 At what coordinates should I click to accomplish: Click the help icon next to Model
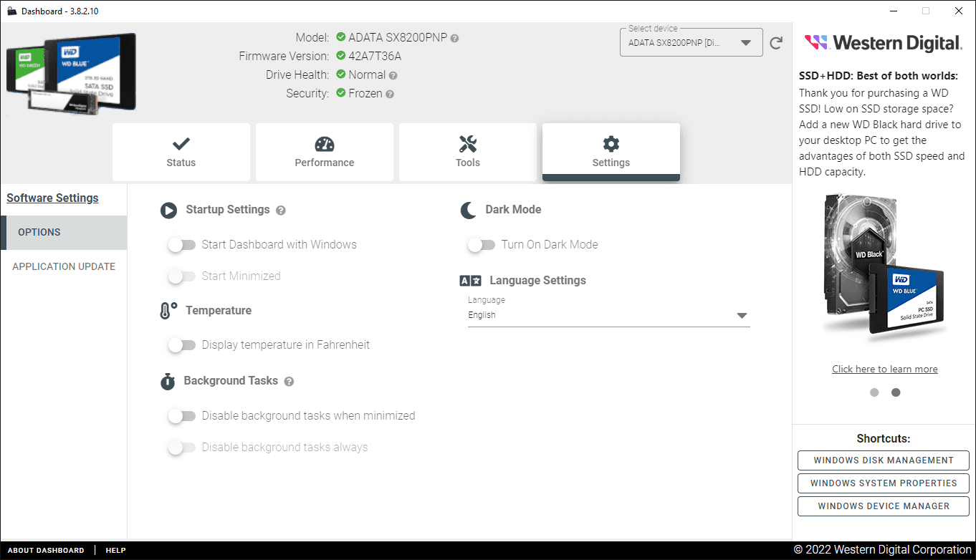point(455,38)
